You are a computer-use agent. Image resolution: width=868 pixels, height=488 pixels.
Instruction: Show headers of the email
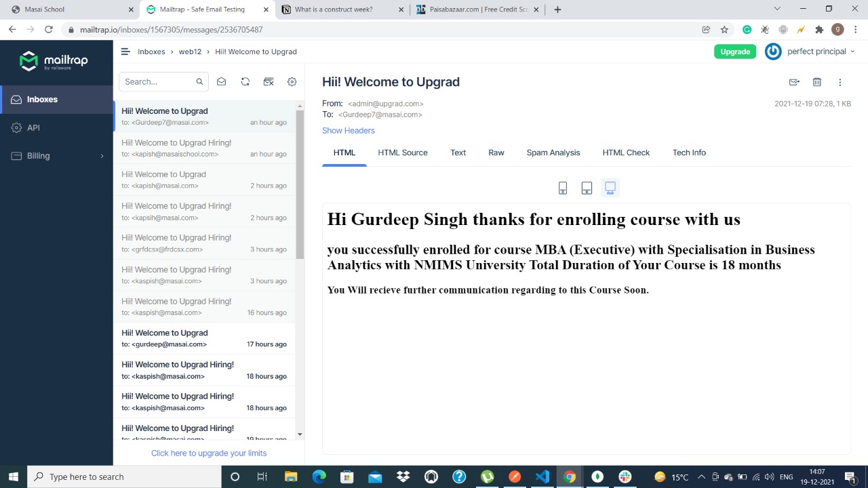click(x=348, y=130)
